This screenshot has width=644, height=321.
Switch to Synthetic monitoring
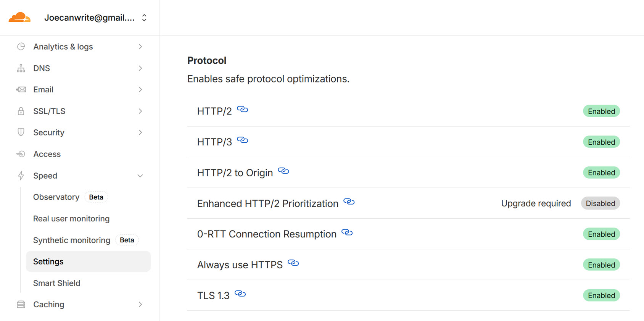[x=71, y=240]
